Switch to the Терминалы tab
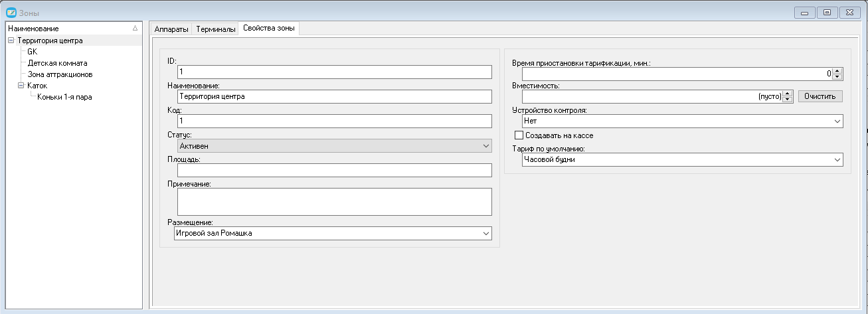This screenshot has height=314, width=868. pos(216,29)
